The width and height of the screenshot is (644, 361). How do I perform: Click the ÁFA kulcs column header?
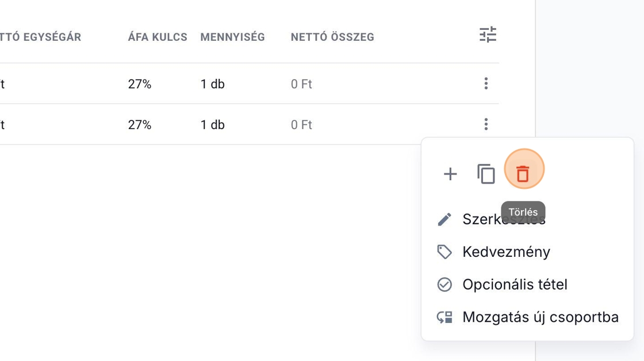[158, 37]
